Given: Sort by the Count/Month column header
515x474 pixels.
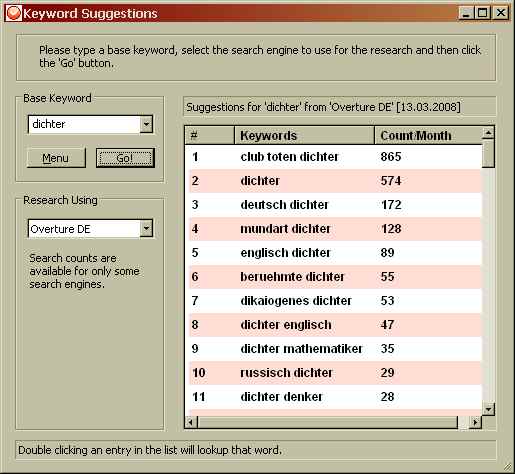Looking at the screenshot, I should [428, 136].
